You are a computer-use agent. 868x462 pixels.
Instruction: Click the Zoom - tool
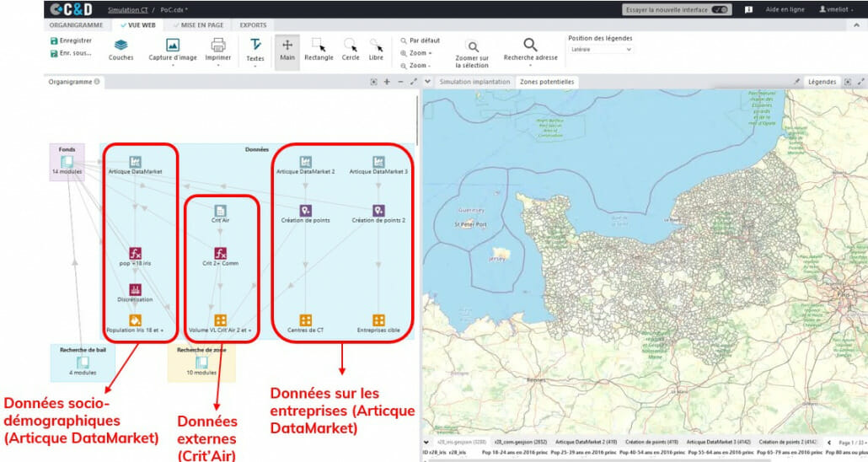[415, 66]
